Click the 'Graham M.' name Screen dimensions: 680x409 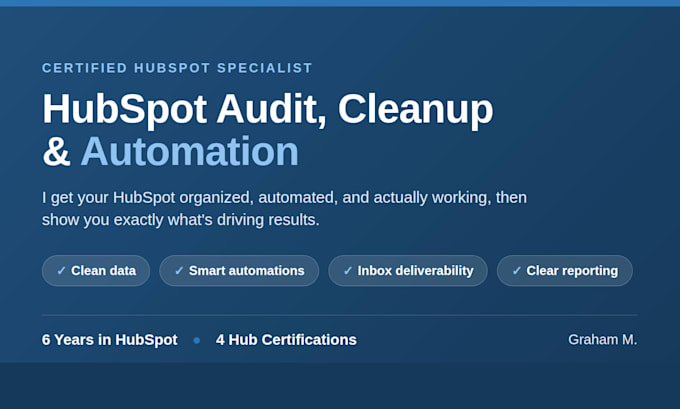pos(603,340)
